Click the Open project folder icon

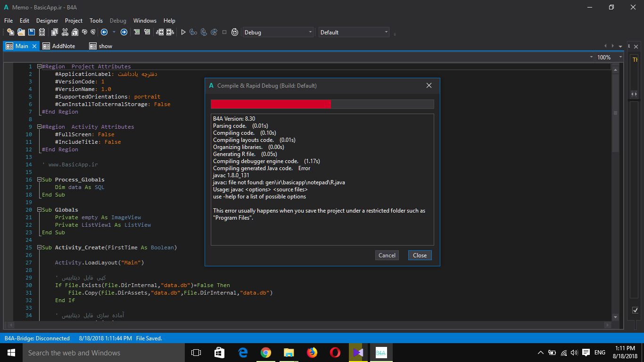point(21,32)
